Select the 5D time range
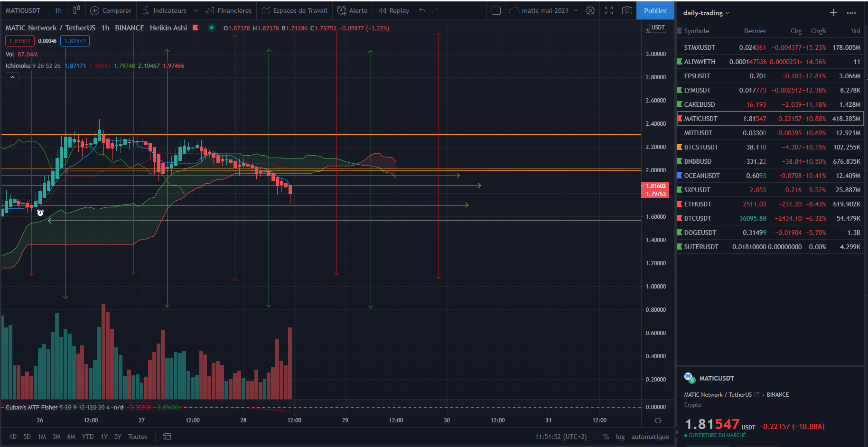The height and width of the screenshot is (447, 868). 27,437
